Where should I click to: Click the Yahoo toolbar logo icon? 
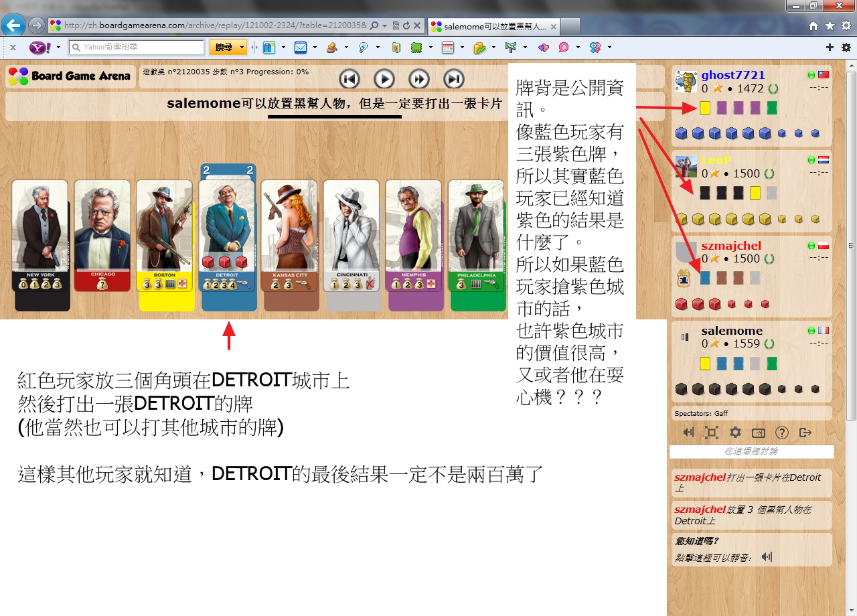tap(40, 48)
